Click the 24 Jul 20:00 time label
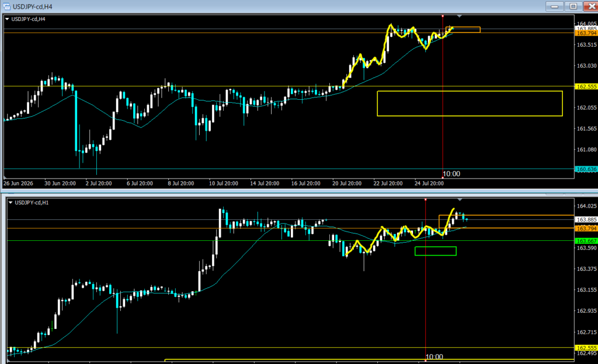The width and height of the screenshot is (598, 364). (429, 184)
